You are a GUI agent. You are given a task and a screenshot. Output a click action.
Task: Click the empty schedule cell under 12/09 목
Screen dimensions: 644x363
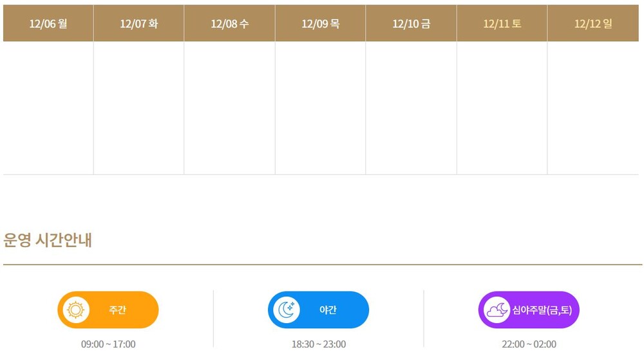pos(320,108)
